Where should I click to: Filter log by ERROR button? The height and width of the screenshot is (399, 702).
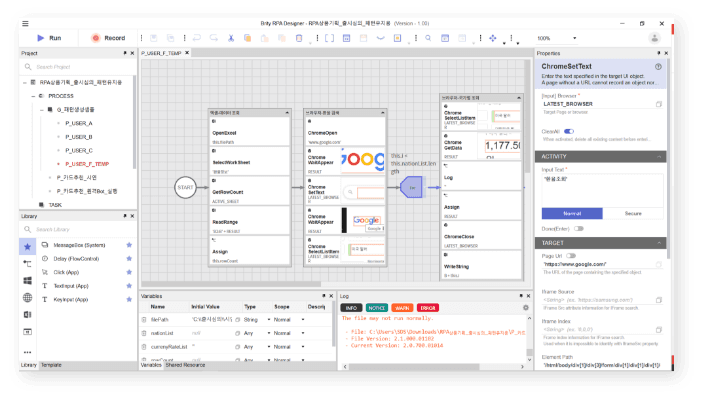pos(428,308)
